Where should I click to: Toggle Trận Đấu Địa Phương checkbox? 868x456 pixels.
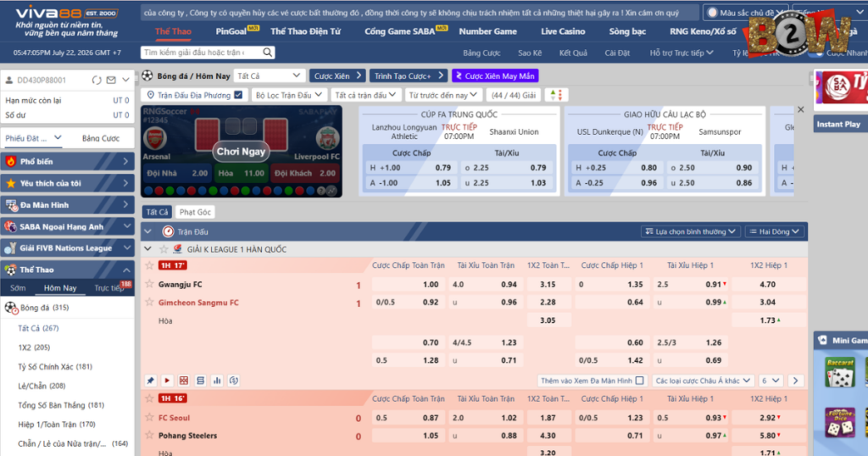[x=238, y=95]
